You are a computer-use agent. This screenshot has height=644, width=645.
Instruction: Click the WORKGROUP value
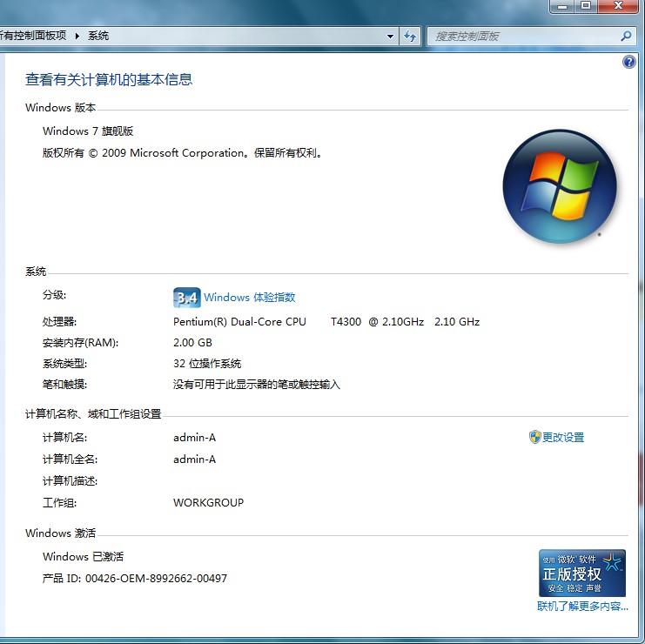click(x=208, y=502)
